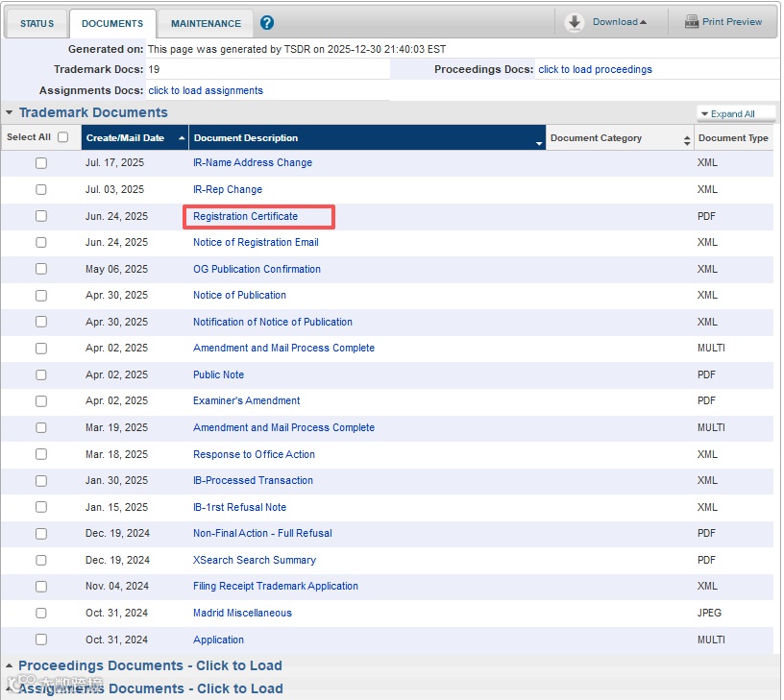Open Notice of Registration Email link
The width and height of the screenshot is (784, 700).
pyautogui.click(x=256, y=242)
